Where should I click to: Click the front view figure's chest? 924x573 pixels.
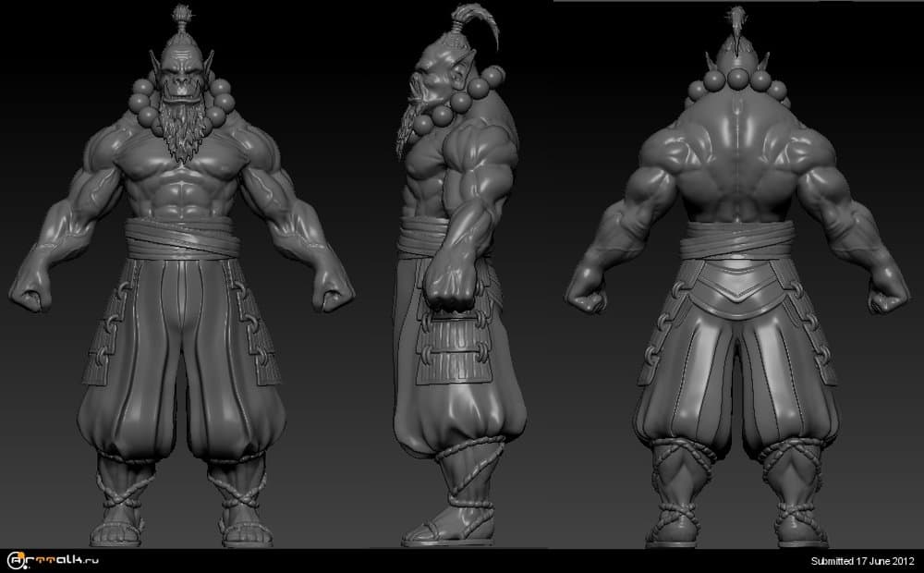[x=181, y=168]
